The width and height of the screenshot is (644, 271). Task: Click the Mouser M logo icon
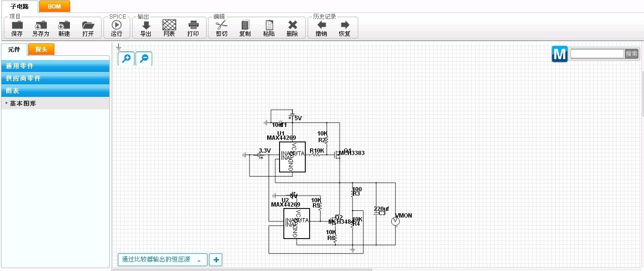click(x=560, y=54)
